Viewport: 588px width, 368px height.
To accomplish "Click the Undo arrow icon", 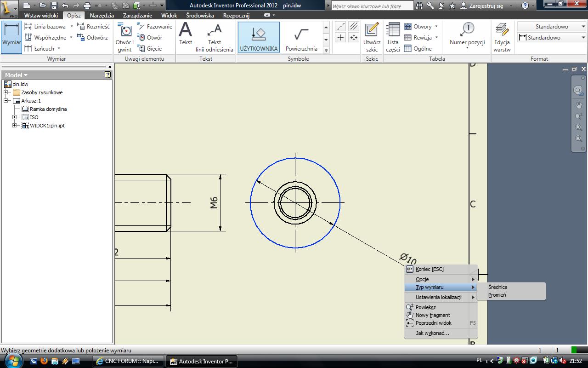I will [x=65, y=6].
